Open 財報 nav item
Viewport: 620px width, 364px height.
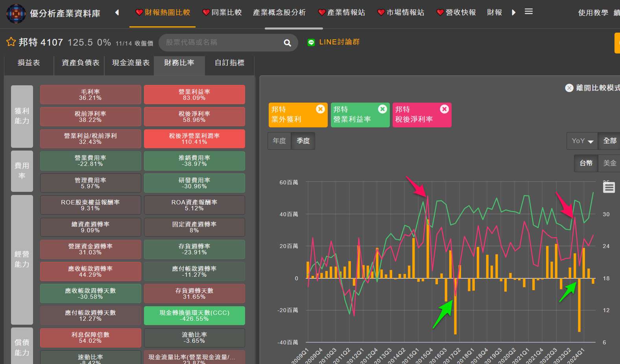pyautogui.click(x=495, y=13)
